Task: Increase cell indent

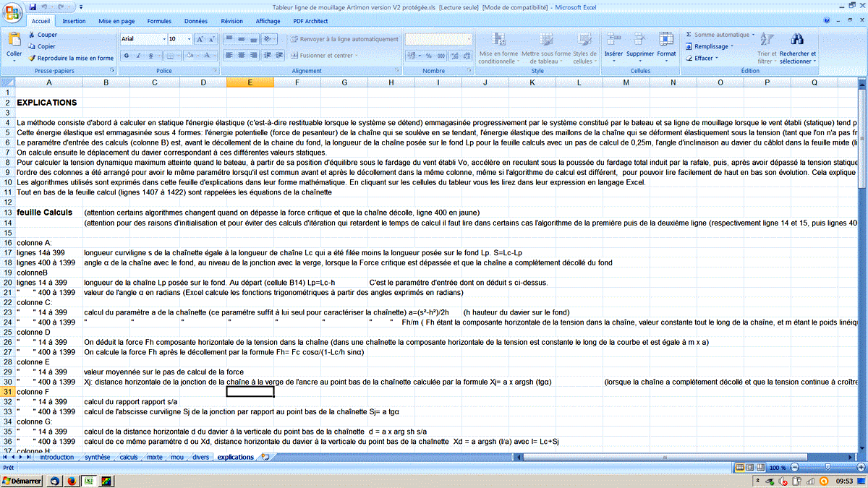Action: click(280, 55)
